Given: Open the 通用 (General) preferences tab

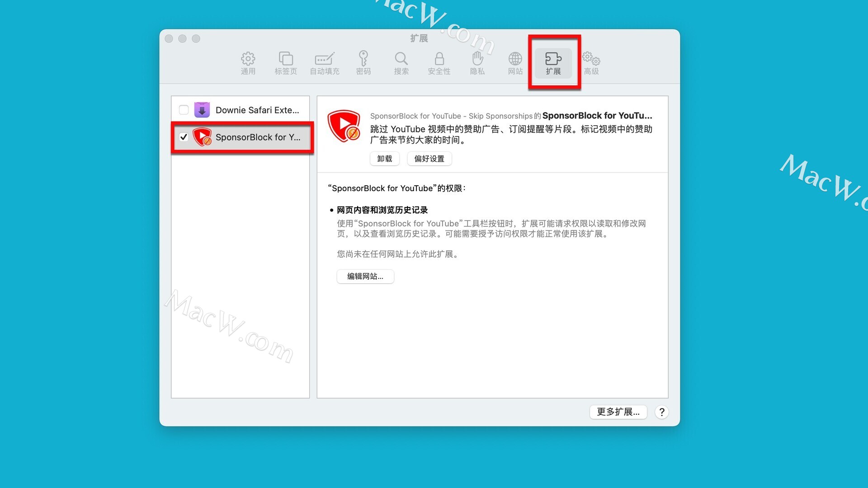Looking at the screenshot, I should pyautogui.click(x=248, y=63).
